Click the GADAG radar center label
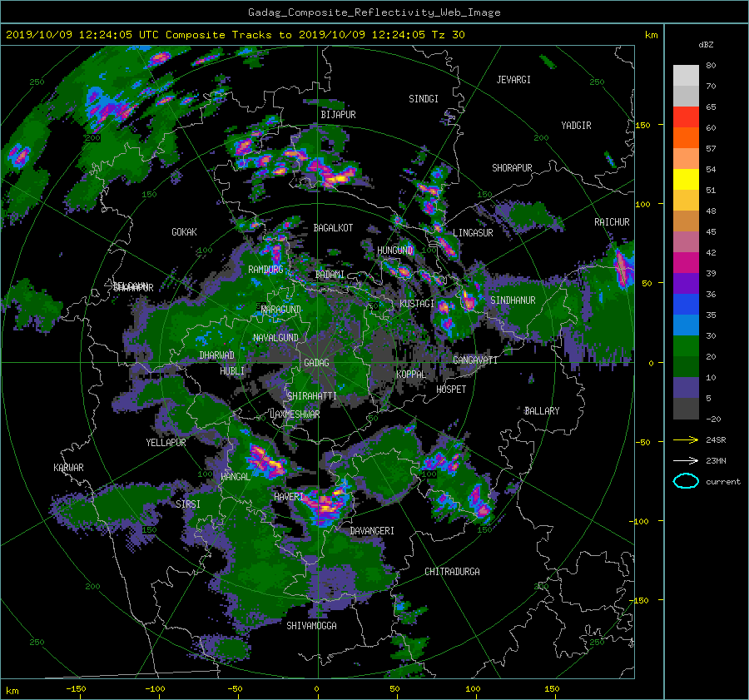Image resolution: width=749 pixels, height=700 pixels. [x=316, y=363]
